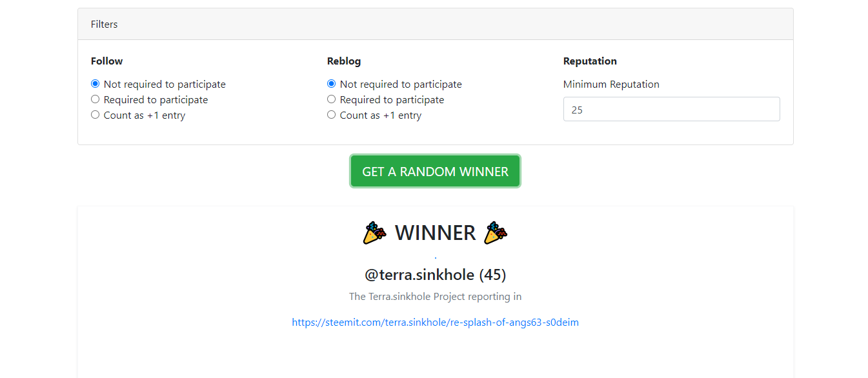Screen dimensions: 868x378
Task: Click the Follow section heading
Action: [x=106, y=61]
